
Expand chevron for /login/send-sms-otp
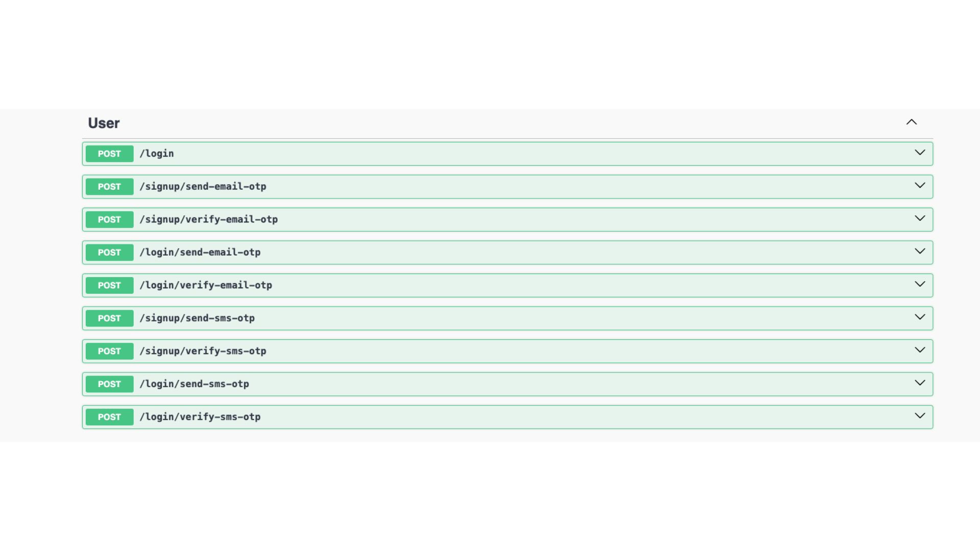920,383
